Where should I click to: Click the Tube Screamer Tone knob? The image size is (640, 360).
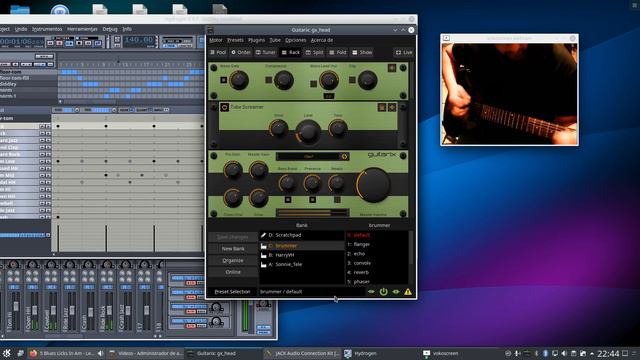click(338, 129)
